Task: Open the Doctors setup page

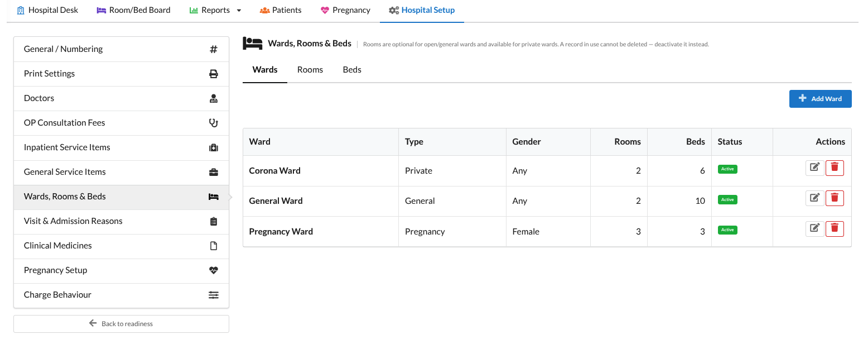Action: coord(121,98)
